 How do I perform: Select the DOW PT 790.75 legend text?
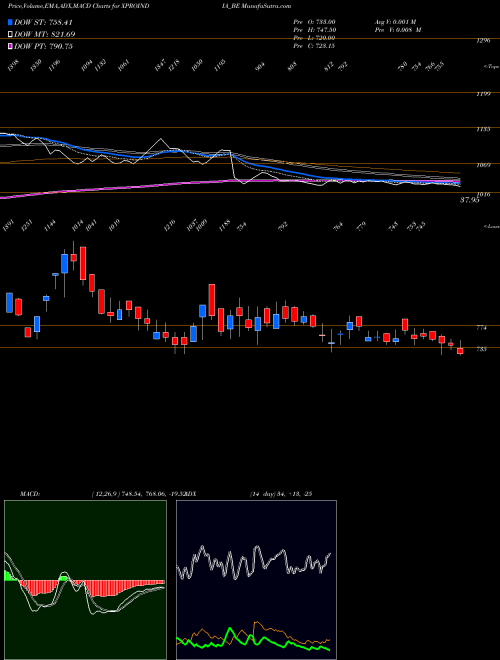coord(43,46)
